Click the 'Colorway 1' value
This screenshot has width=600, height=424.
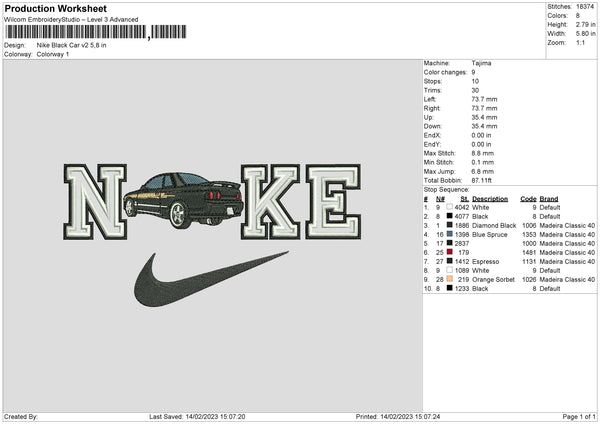pos(53,54)
